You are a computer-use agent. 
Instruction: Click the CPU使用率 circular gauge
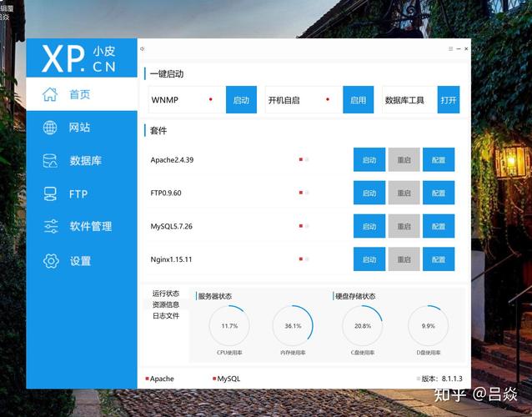pos(229,325)
